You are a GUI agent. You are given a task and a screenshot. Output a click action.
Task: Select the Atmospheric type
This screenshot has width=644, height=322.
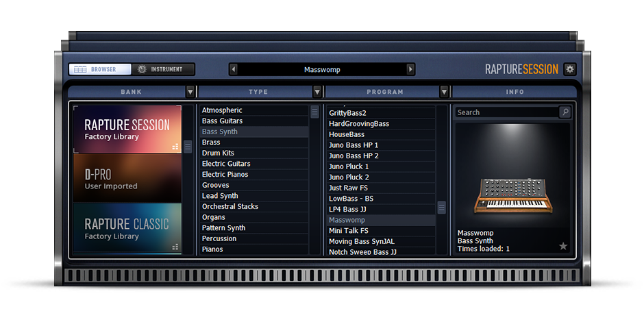[x=253, y=110]
